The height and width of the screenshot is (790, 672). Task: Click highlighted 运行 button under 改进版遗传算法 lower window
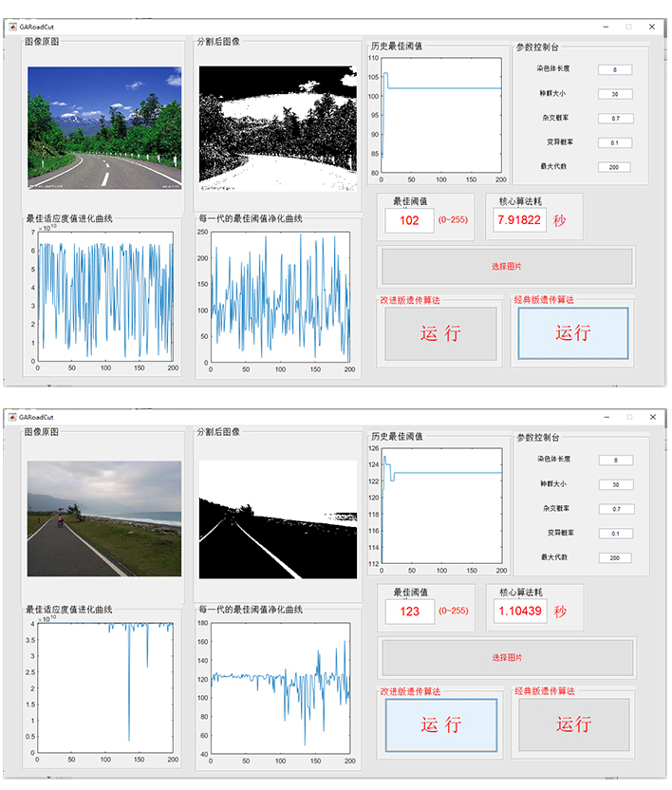pos(441,725)
